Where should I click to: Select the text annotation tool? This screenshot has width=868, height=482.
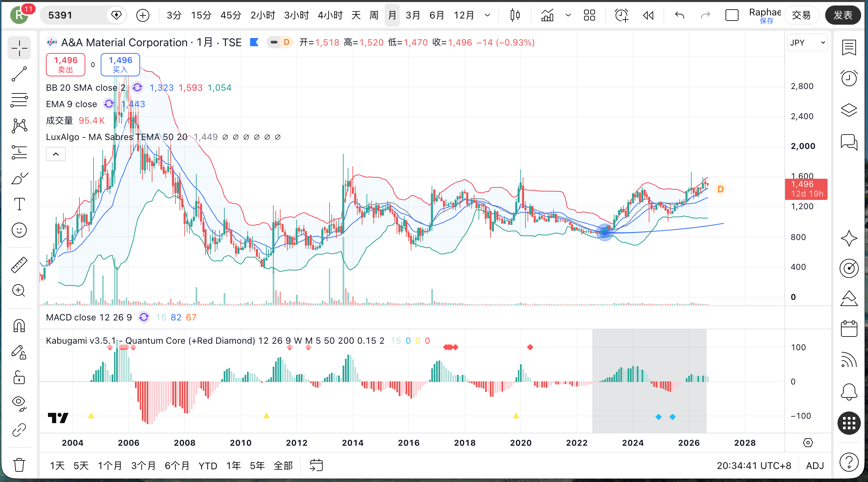pos(19,204)
